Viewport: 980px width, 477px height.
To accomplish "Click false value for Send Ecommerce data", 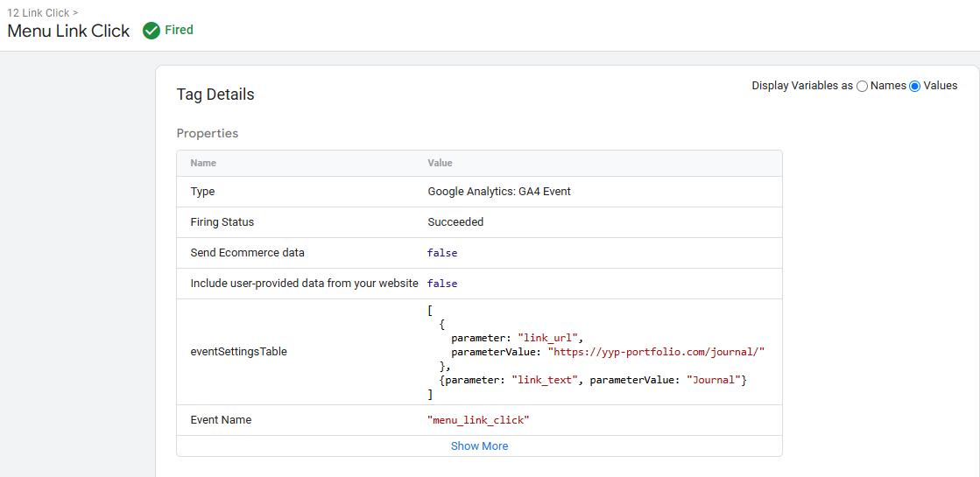I will coord(442,253).
